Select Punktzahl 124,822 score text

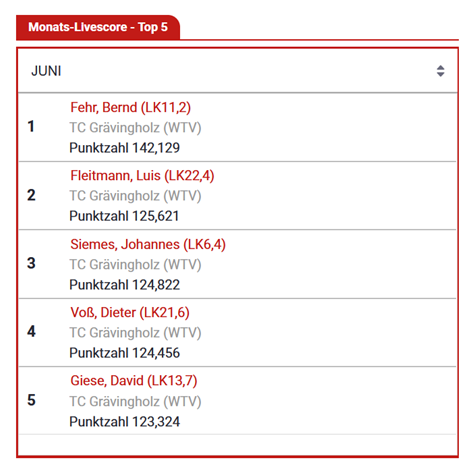click(x=124, y=285)
